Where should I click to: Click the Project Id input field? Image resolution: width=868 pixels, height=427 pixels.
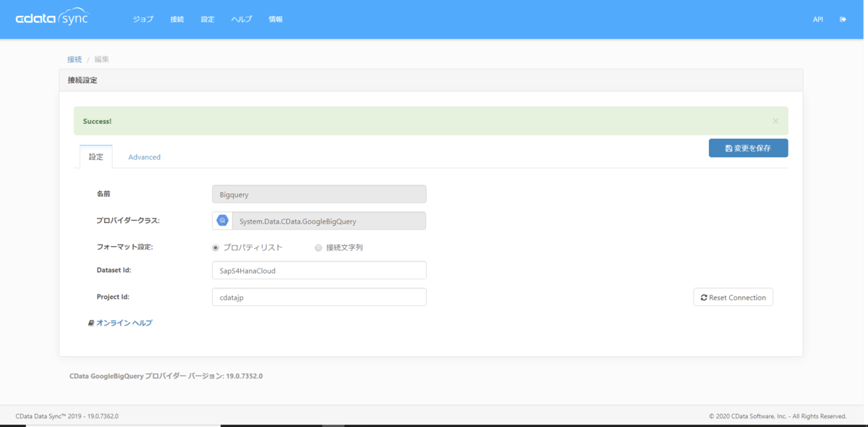tap(319, 297)
